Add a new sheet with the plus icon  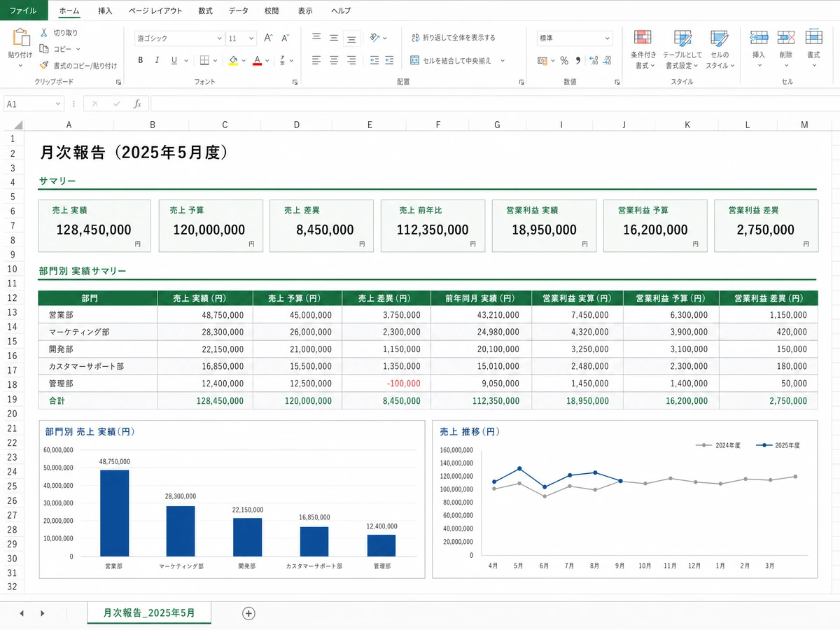pos(248,613)
